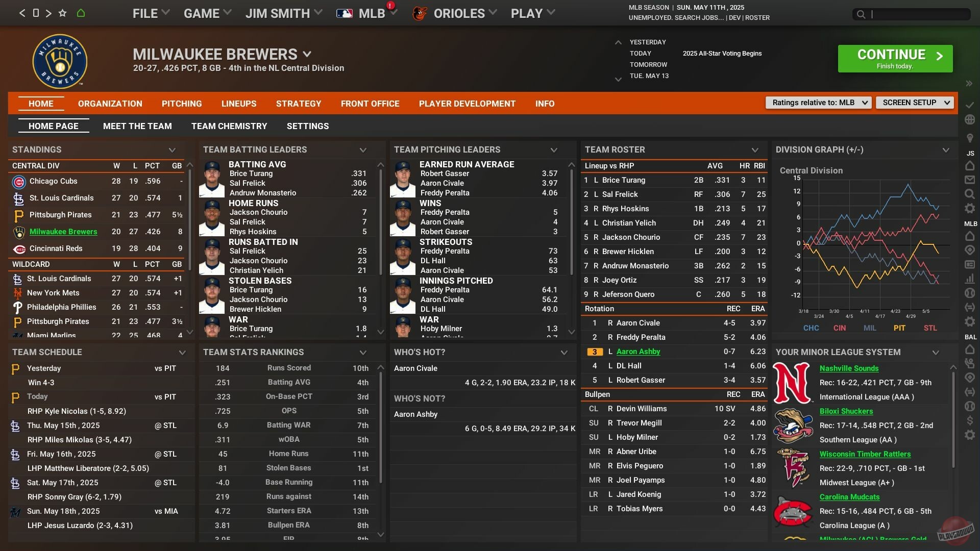
Task: Open the Pitching tab
Action: coord(182,104)
